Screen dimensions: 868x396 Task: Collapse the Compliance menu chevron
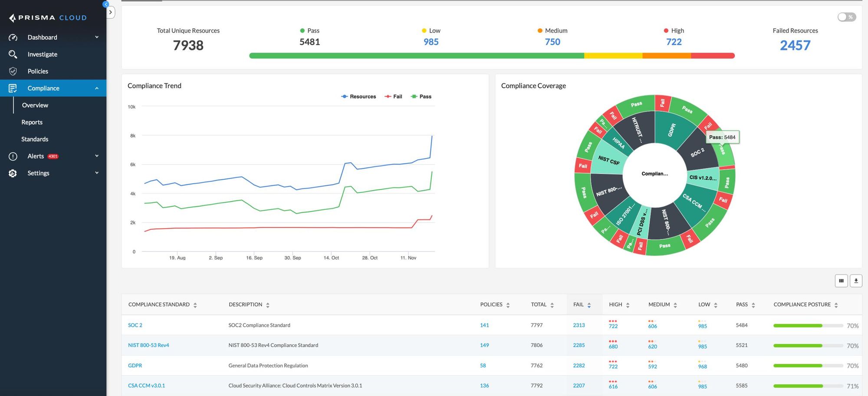tap(97, 88)
